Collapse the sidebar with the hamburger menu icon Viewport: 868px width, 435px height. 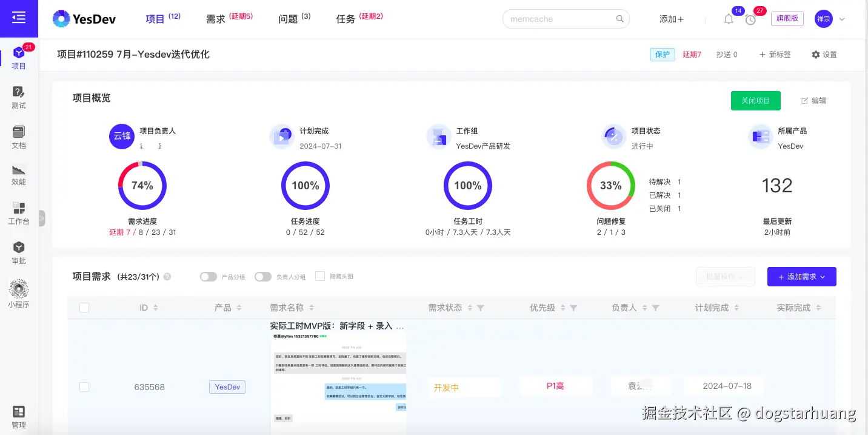coord(19,18)
